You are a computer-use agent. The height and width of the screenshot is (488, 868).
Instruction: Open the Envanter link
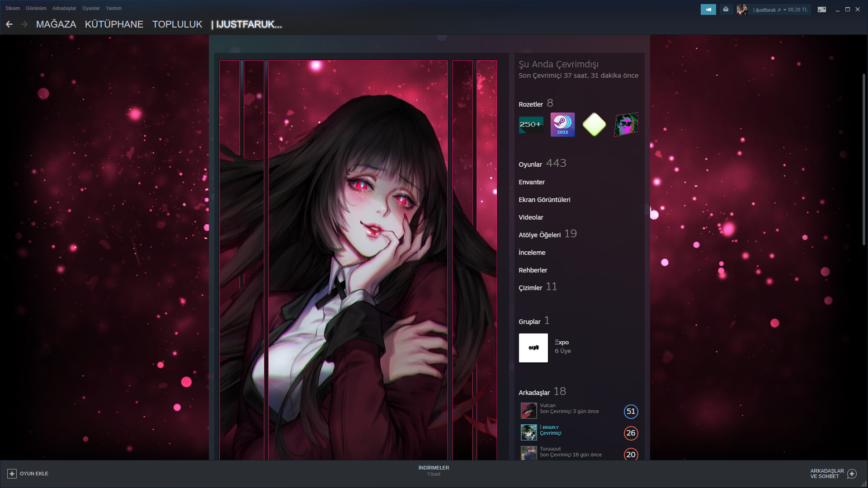click(532, 182)
